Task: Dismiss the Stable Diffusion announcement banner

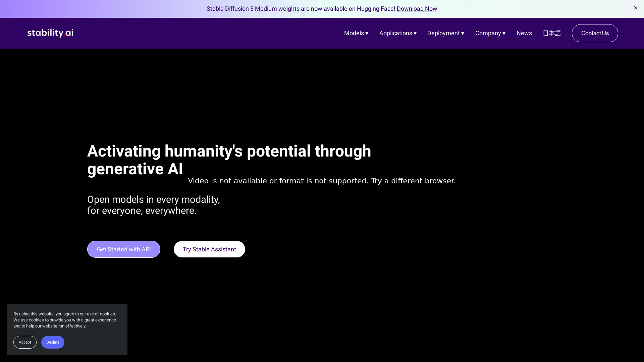Action: (x=636, y=8)
